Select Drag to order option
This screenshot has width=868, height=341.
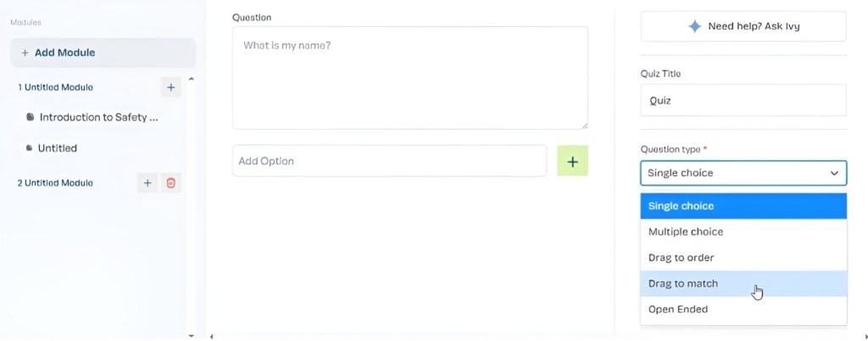(743, 258)
